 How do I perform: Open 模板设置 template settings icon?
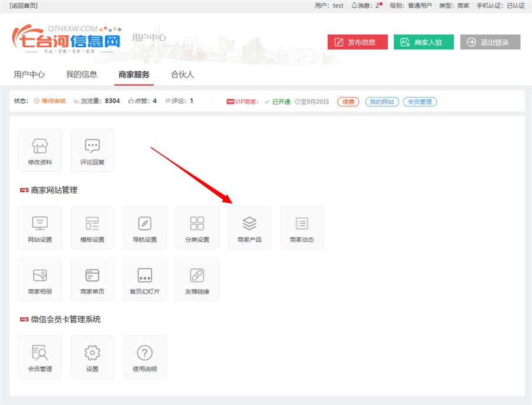click(92, 228)
